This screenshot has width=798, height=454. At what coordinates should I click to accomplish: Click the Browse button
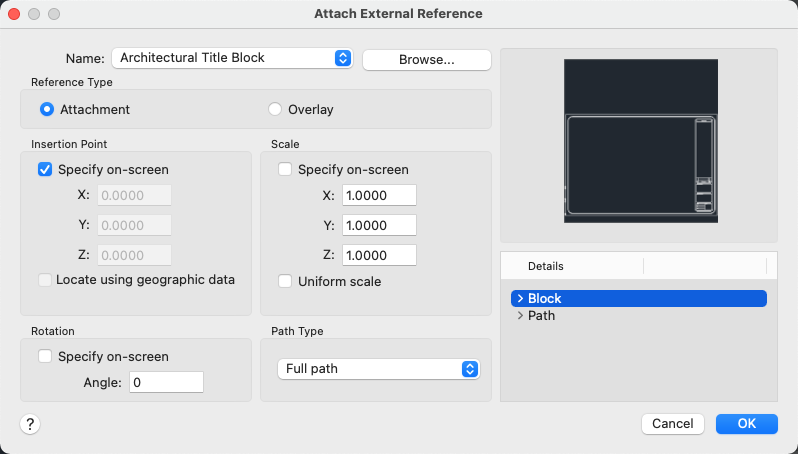(427, 59)
